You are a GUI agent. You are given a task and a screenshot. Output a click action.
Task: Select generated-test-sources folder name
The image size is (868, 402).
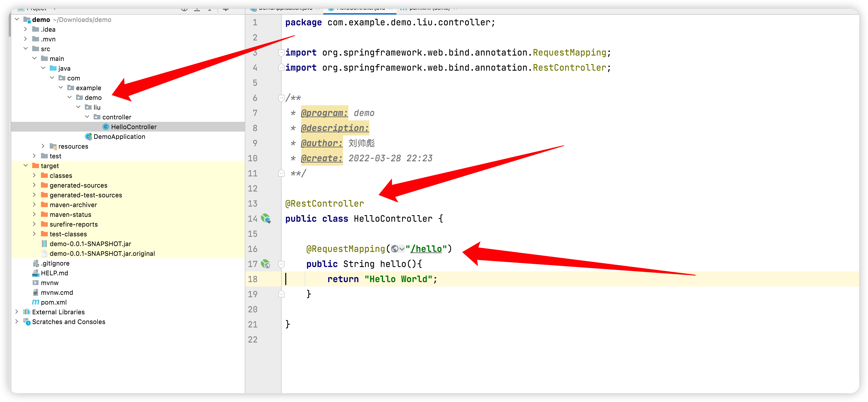click(x=86, y=195)
